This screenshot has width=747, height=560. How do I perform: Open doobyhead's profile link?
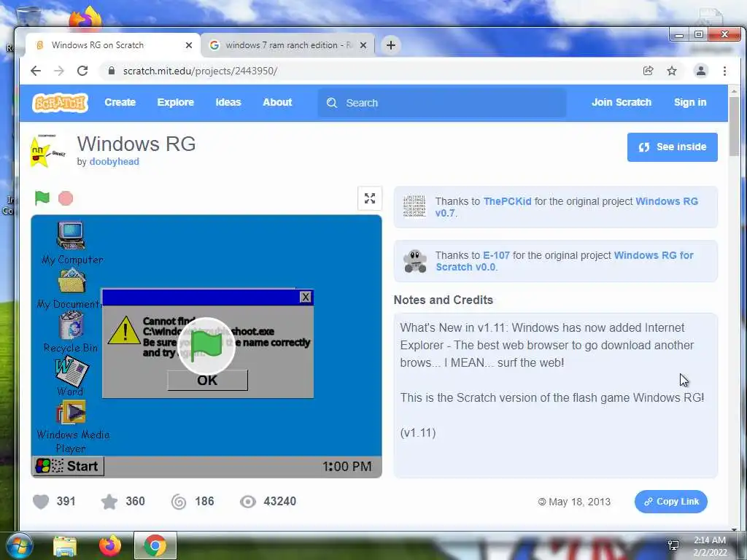click(x=115, y=161)
